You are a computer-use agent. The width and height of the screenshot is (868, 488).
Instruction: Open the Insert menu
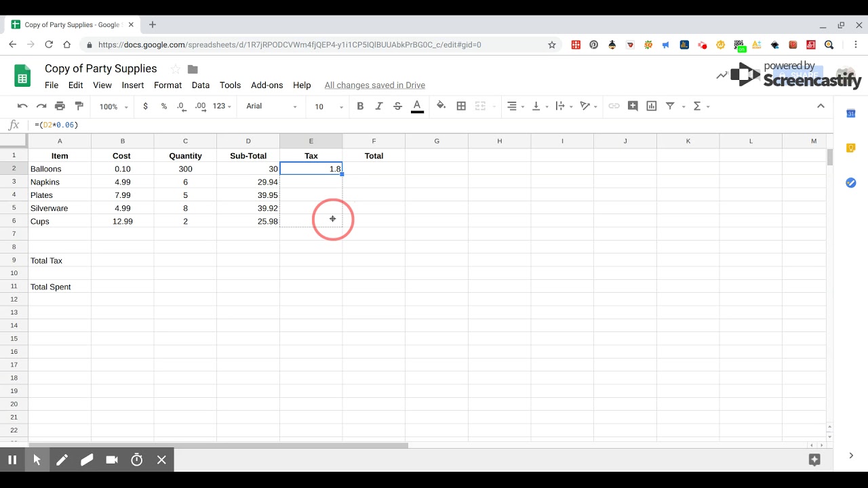tap(133, 85)
